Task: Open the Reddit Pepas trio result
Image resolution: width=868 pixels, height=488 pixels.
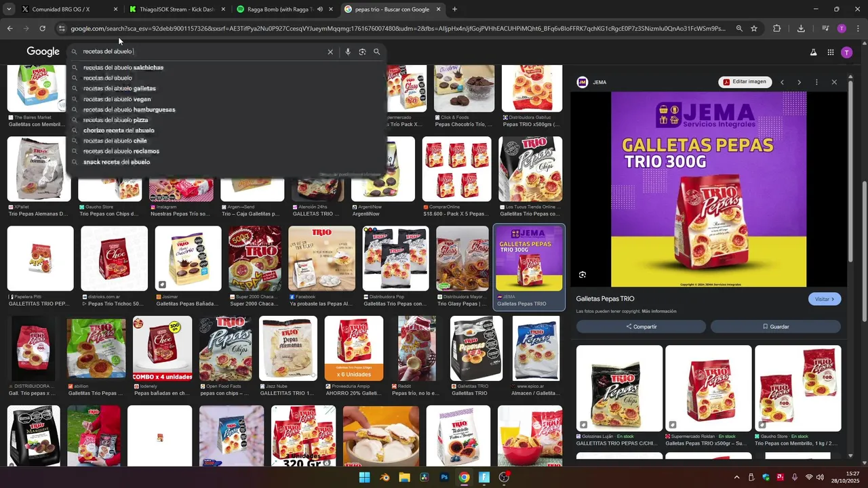Action: click(x=417, y=348)
